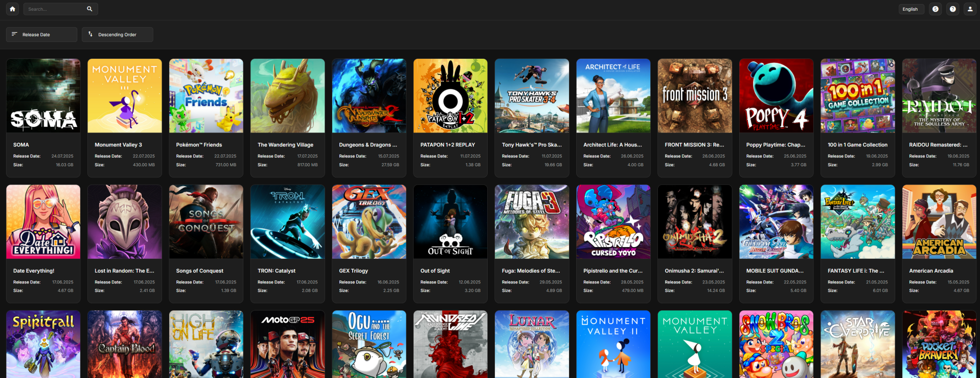The width and height of the screenshot is (980, 378).
Task: Open the American Arcadia game cover
Action: [x=939, y=221]
